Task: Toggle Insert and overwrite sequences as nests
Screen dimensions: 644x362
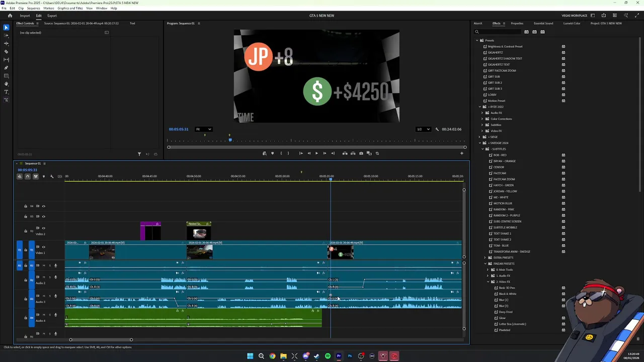Action: pos(20,176)
